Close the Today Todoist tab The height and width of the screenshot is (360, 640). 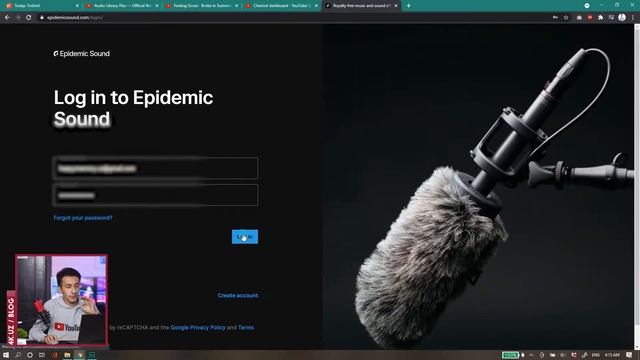click(x=78, y=6)
